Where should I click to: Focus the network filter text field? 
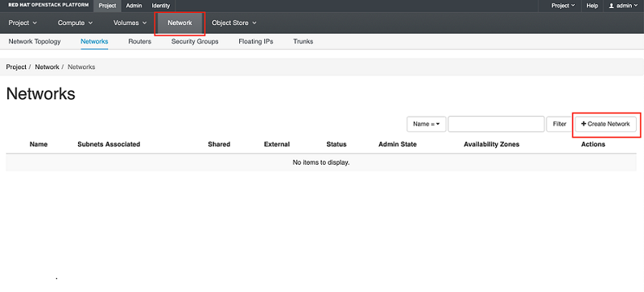click(496, 124)
